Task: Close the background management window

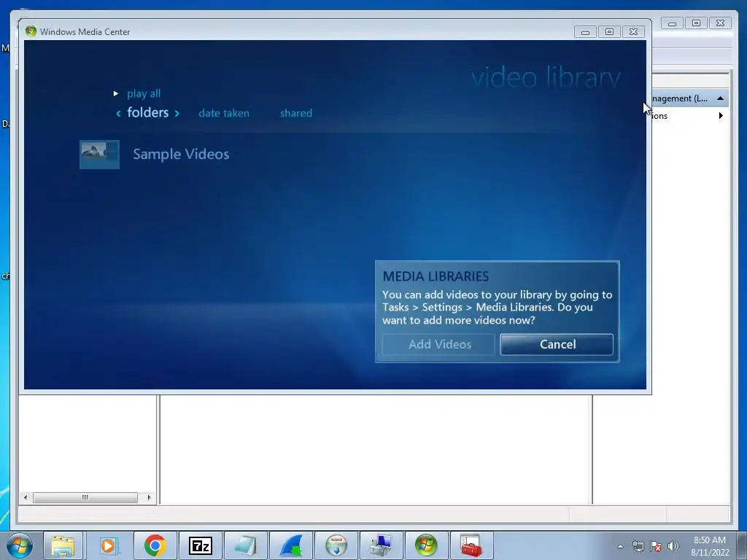Action: coord(720,23)
